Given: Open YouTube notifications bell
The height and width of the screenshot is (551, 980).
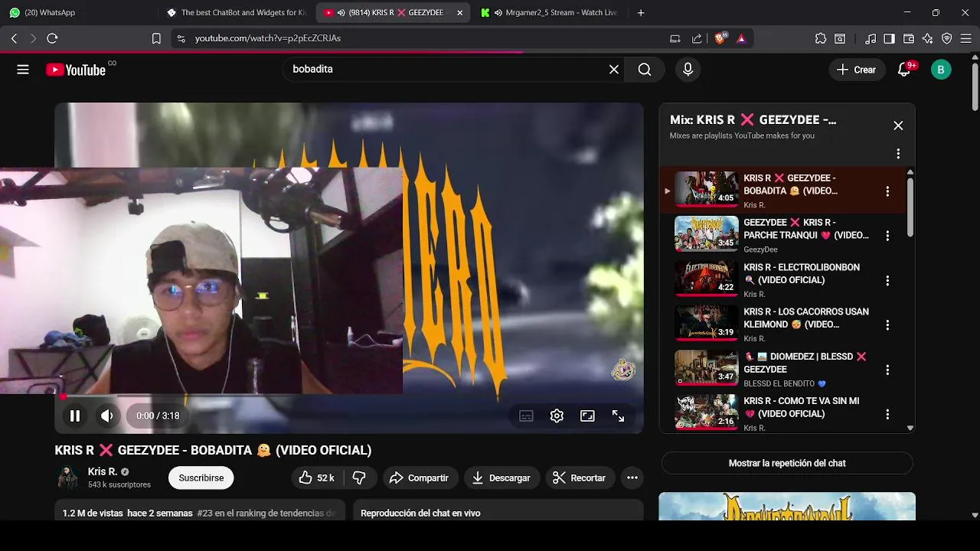Looking at the screenshot, I should tap(904, 70).
